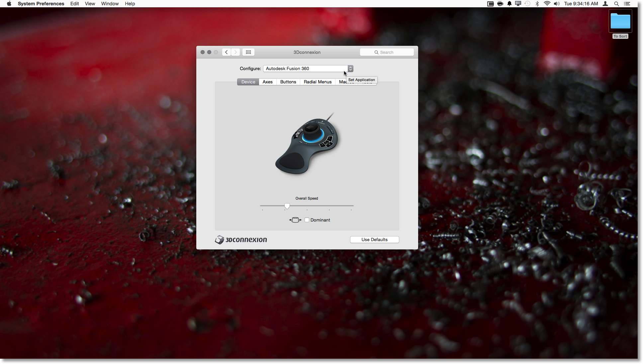
Task: Click the Configure popup stepper arrows
Action: 350,68
